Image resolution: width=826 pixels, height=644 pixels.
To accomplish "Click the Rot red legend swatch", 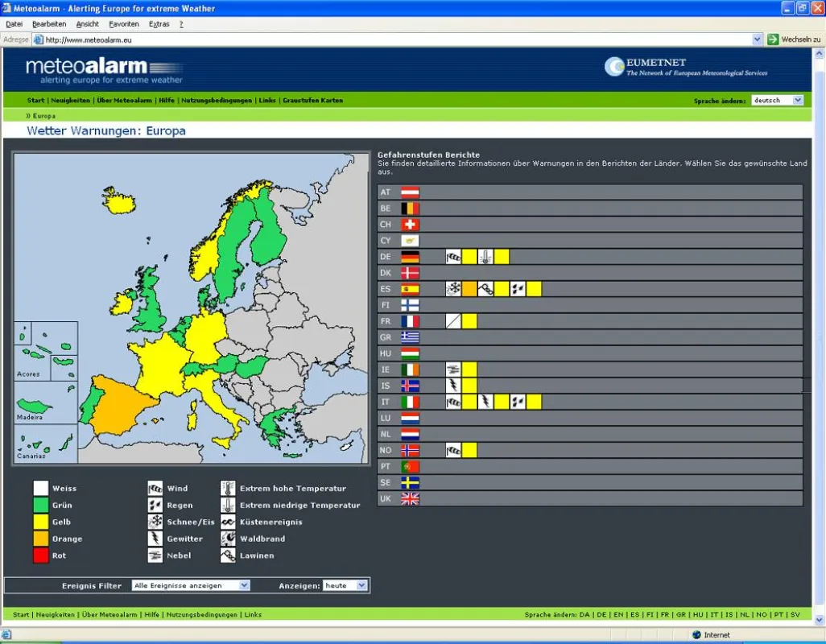I will click(40, 555).
